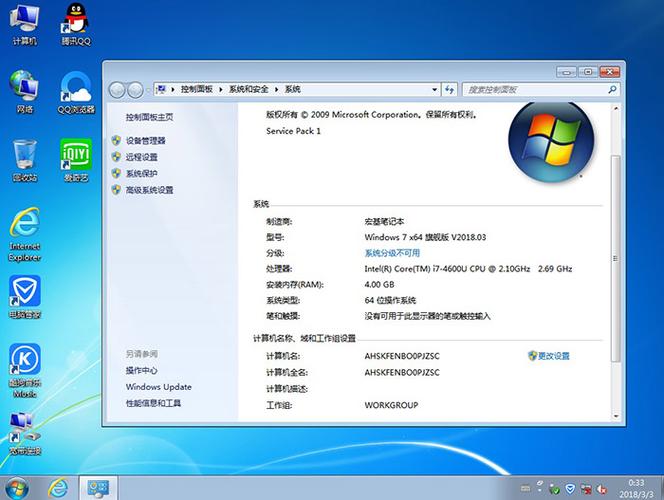Image resolution: width=664 pixels, height=500 pixels.
Task: Select the Control Panel taskbar button
Action: (98, 488)
